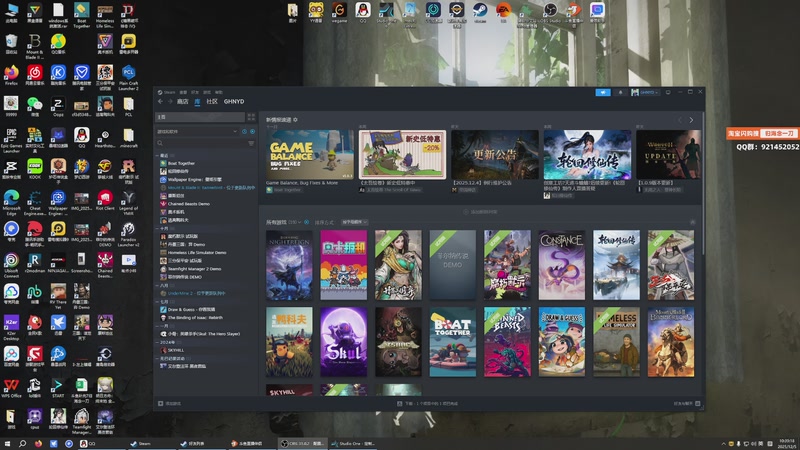Open games and software filter dropdown

pyautogui.click(x=197, y=132)
